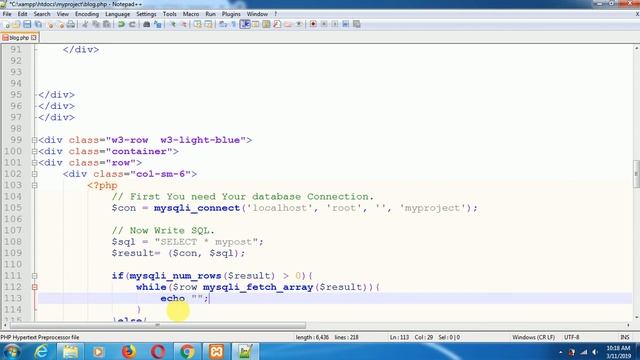Screen dimensions: 640x360
Task: Open the Run menu
Action: click(211, 14)
